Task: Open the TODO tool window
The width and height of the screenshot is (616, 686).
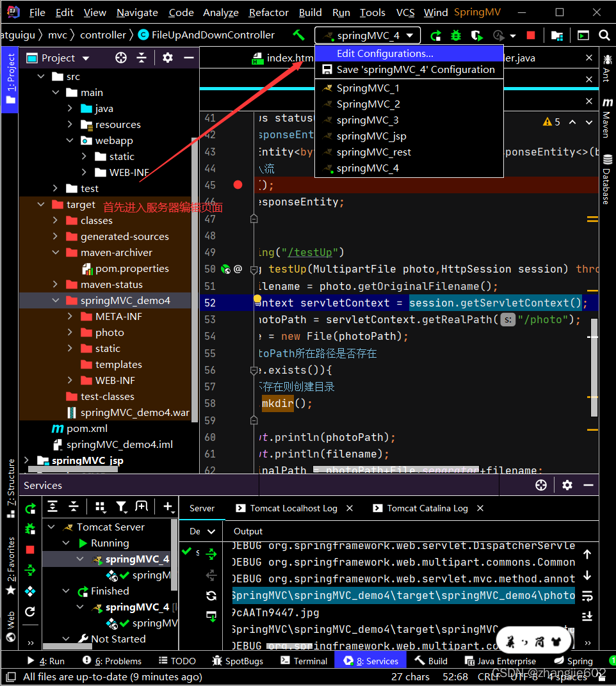Action: pos(177,660)
